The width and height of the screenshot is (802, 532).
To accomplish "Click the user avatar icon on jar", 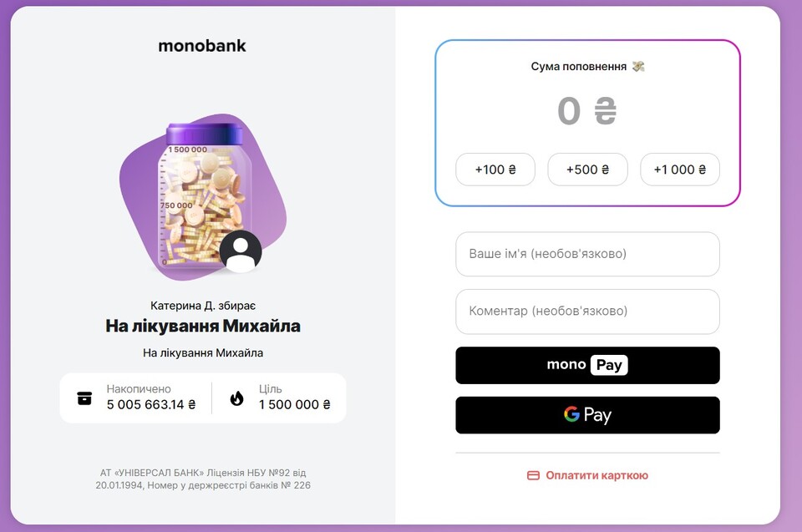I will coord(241,251).
